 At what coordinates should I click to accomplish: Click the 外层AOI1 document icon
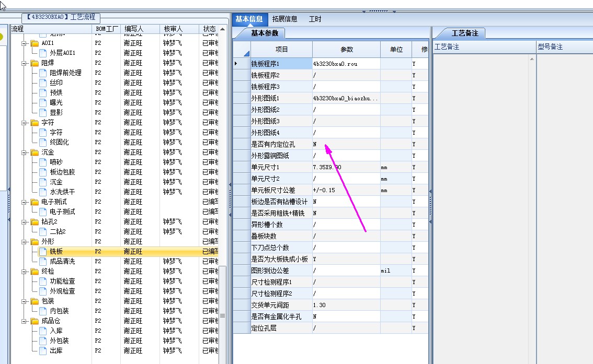click(43, 53)
